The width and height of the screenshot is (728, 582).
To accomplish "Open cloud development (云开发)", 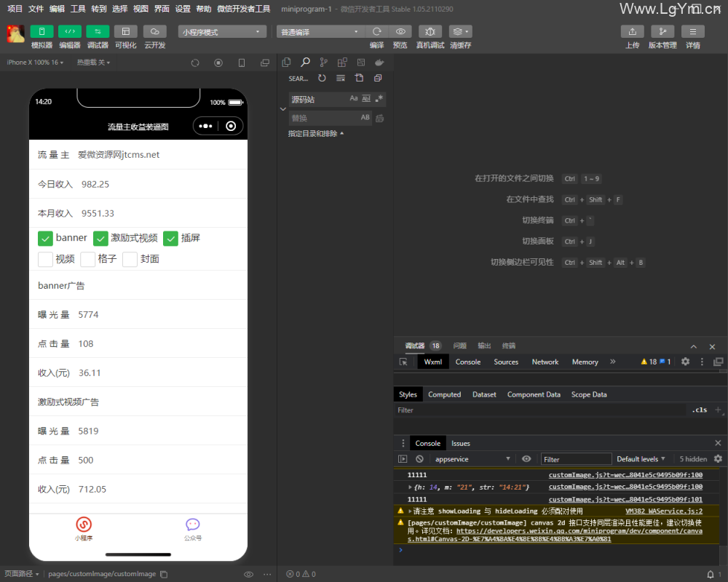I will click(154, 31).
